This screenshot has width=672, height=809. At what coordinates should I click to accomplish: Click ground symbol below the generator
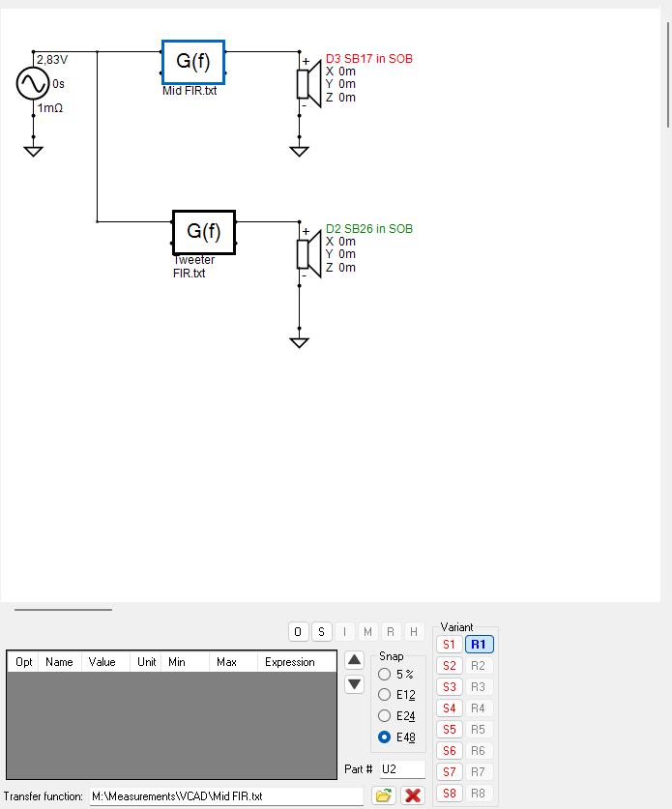click(33, 151)
